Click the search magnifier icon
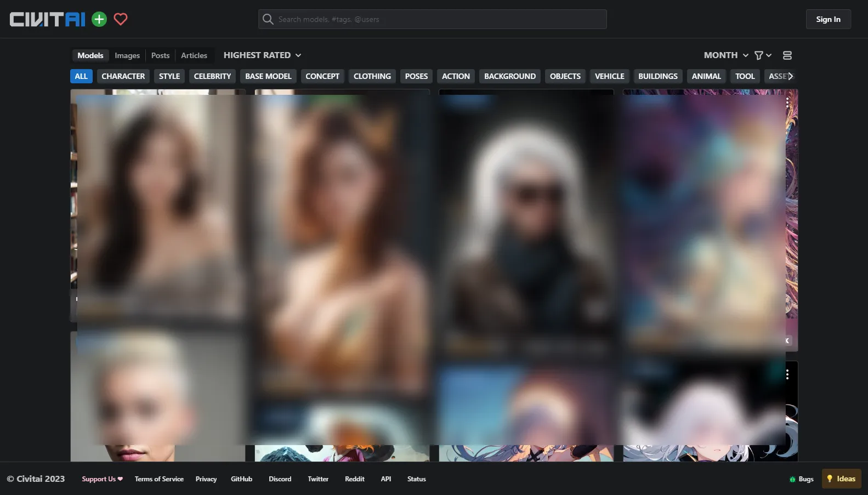 coord(268,20)
